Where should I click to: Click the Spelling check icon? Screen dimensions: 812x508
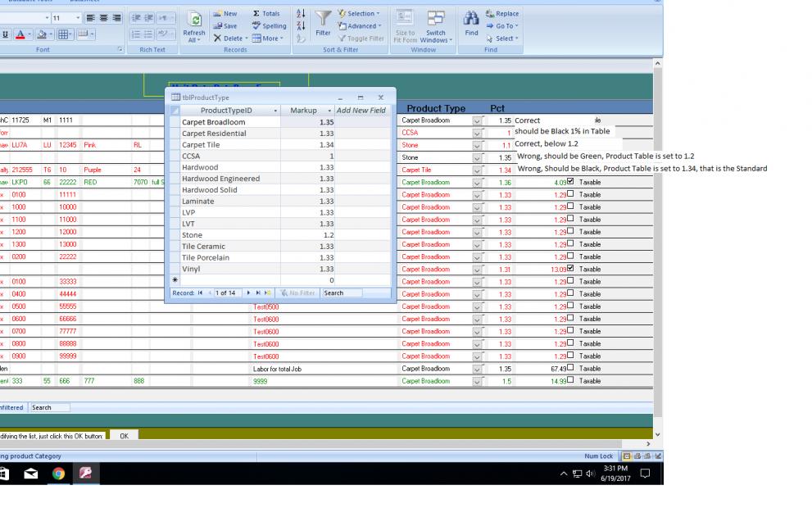click(269, 25)
